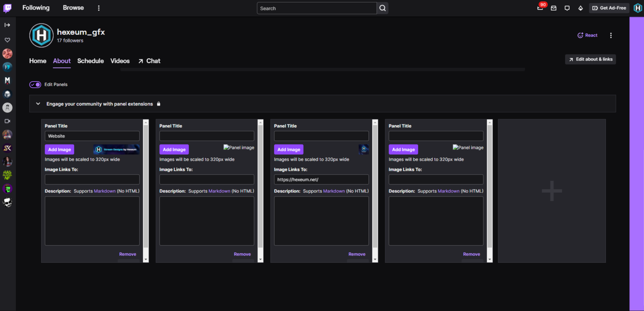Expand the followed channels sidebar arrow
Screen dimensions: 644x311
tap(7, 25)
